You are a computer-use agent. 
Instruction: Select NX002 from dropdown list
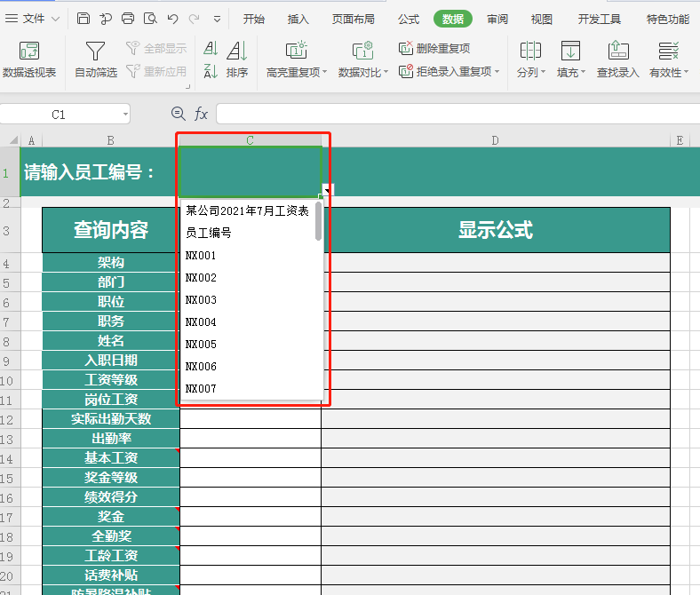[x=247, y=278]
